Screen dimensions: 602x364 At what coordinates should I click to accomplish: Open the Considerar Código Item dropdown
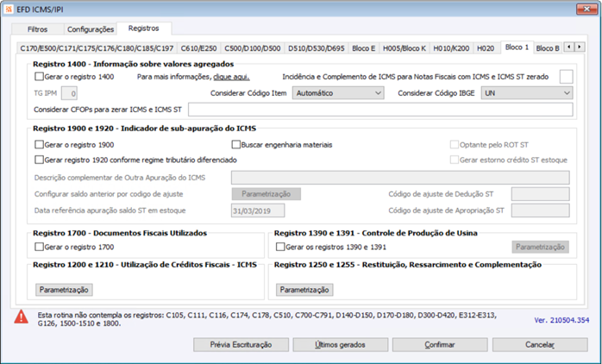pos(338,93)
